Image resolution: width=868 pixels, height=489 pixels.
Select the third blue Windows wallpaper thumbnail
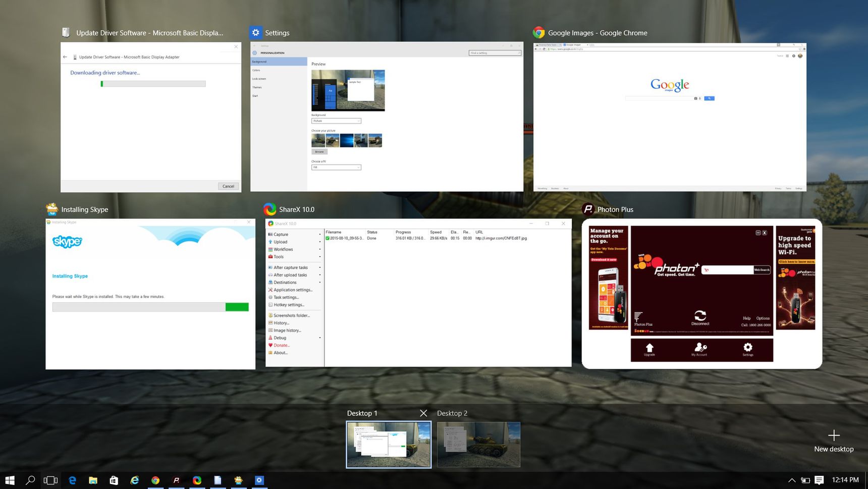point(347,140)
